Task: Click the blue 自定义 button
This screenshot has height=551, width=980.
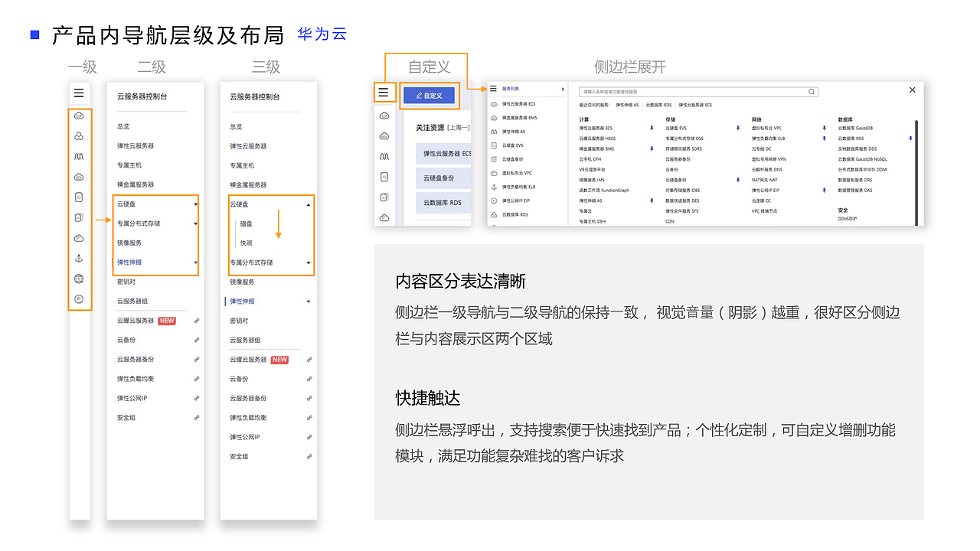Action: coord(429,95)
